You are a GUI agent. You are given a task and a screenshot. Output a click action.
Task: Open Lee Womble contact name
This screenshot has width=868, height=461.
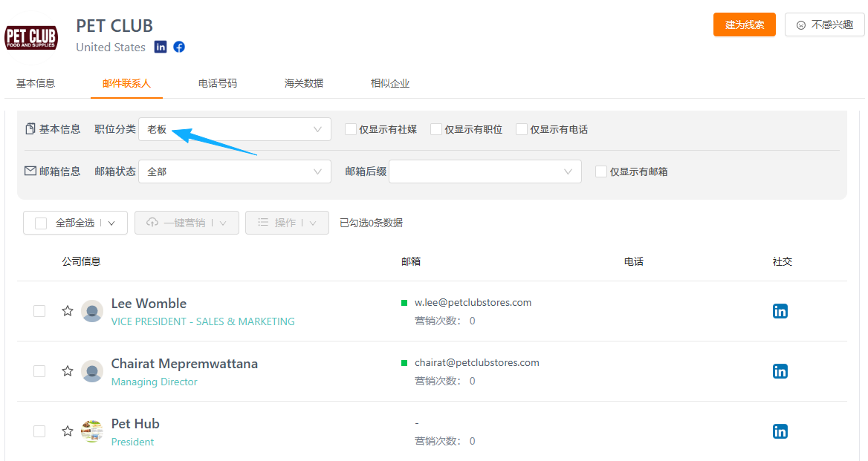click(149, 304)
